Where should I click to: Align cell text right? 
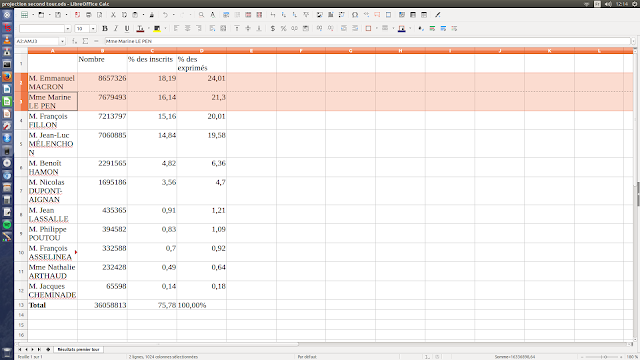[198, 28]
